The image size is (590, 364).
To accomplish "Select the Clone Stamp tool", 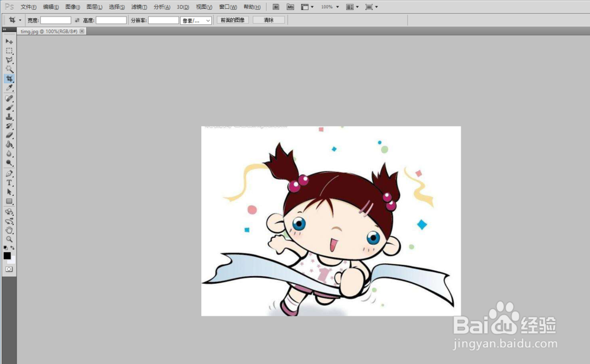I will 9,117.
